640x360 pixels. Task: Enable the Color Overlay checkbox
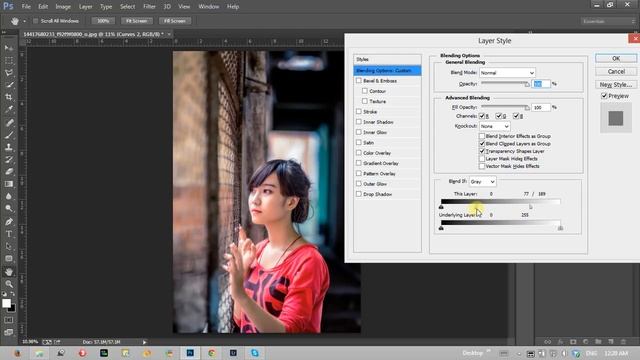coord(359,153)
